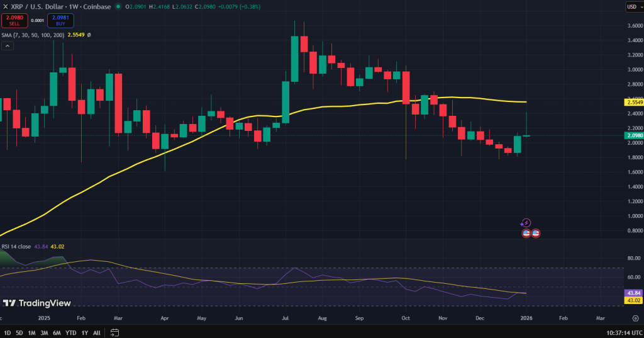This screenshot has width=644, height=338.
Task: Select the 6M time range
Action: [57, 333]
